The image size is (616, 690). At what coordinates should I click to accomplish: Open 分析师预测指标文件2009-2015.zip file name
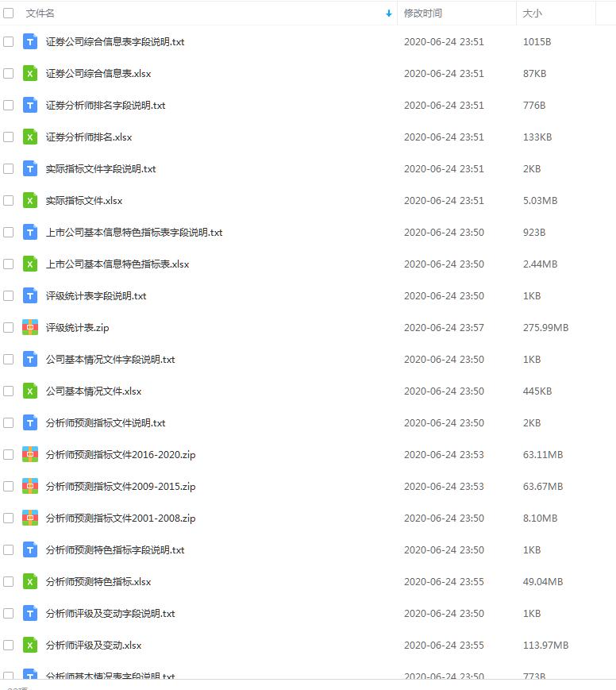coord(121,486)
